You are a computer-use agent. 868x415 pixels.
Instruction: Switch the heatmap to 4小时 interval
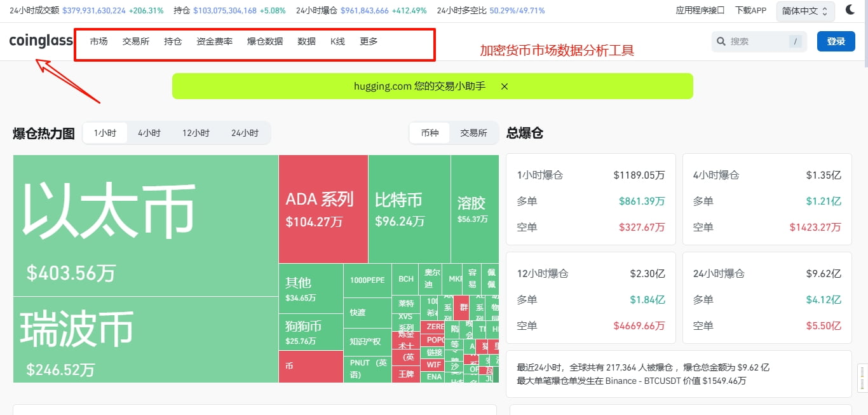tap(149, 133)
